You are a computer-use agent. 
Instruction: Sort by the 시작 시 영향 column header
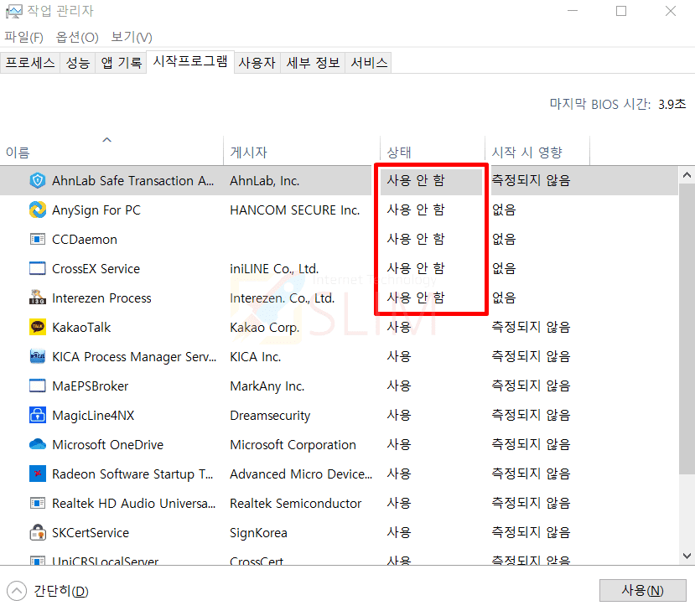click(537, 150)
